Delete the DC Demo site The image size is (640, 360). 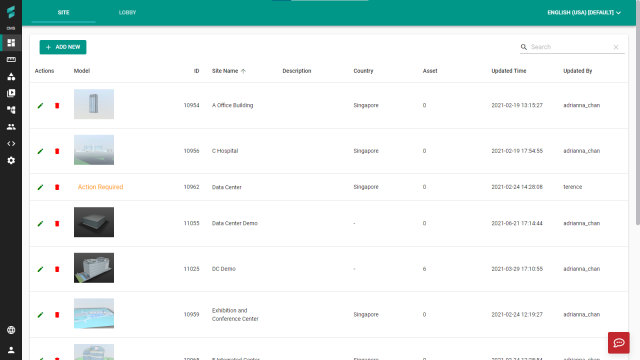[x=57, y=269]
